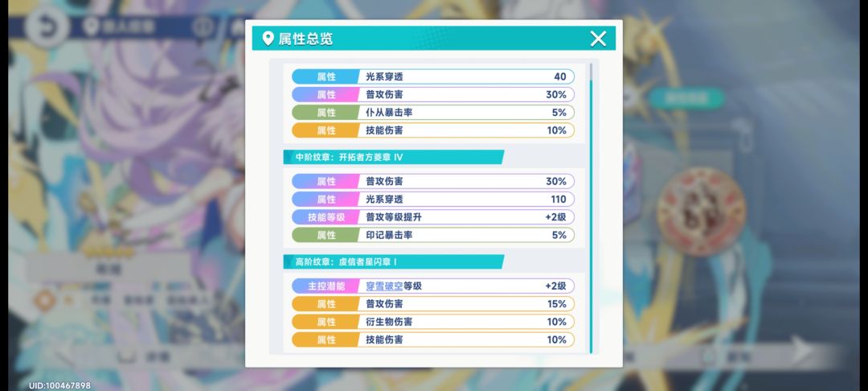Tap the blurred info circle icon in top bar
The width and height of the screenshot is (868, 391).
(203, 27)
